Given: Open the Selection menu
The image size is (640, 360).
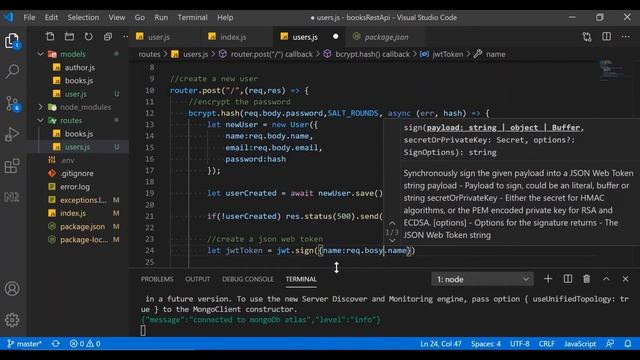Looking at the screenshot, I should pos(83,17).
